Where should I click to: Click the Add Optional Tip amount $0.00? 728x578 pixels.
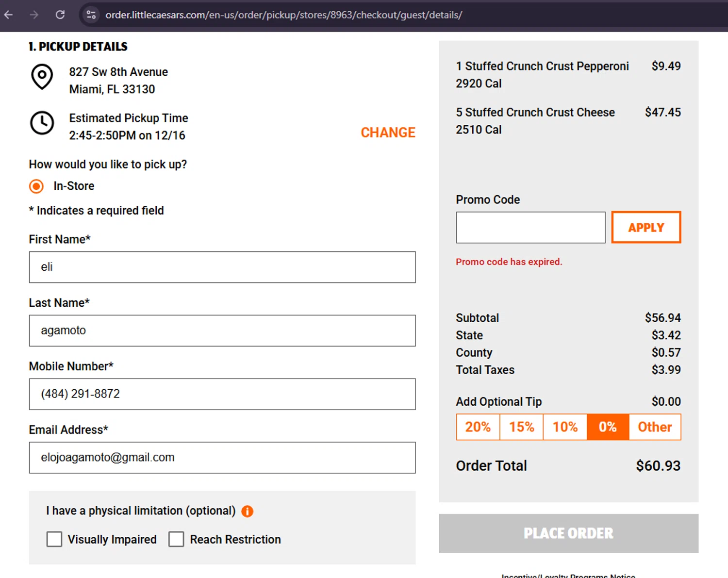[x=666, y=401]
